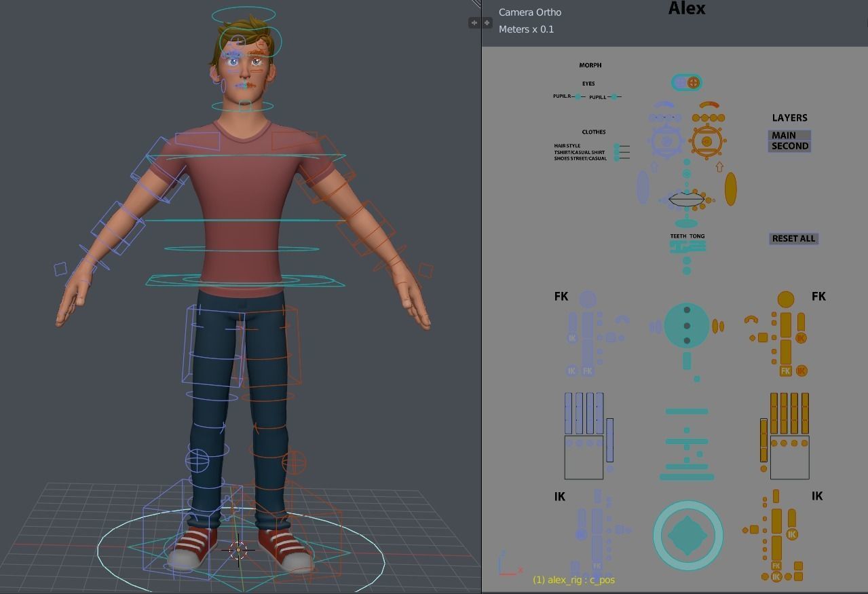Select the blue curved shoulder control
This screenshot has width=868, height=594.
622,319
